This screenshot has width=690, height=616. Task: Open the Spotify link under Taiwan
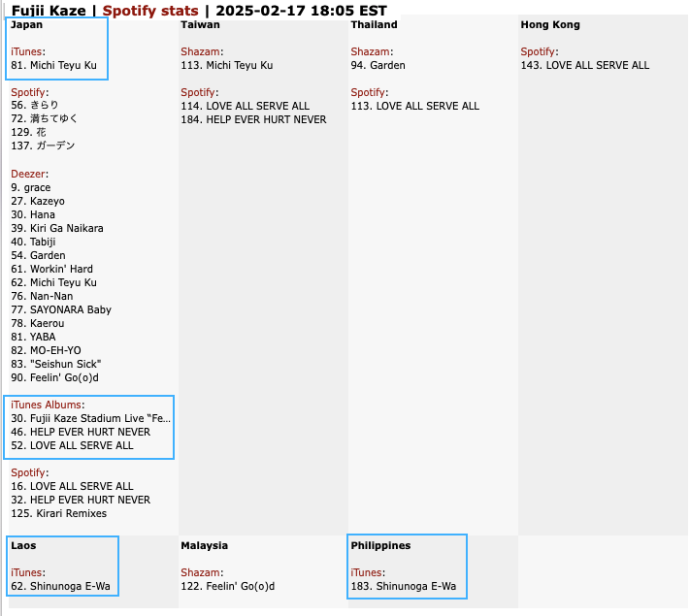pos(198,92)
